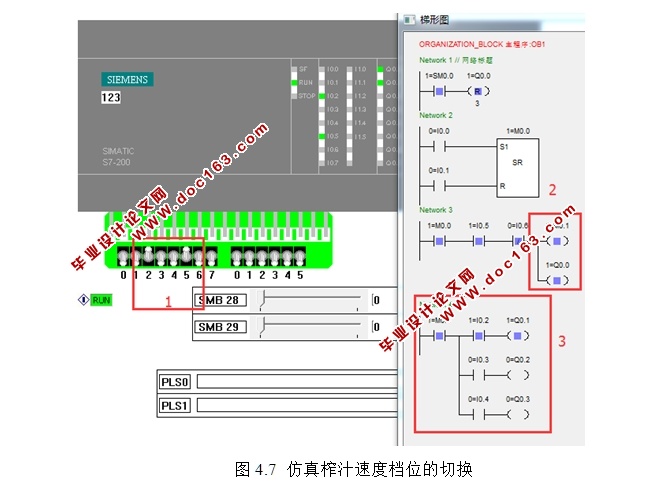Click the Network 2 title
The height and width of the screenshot is (482, 649).
[436, 115]
